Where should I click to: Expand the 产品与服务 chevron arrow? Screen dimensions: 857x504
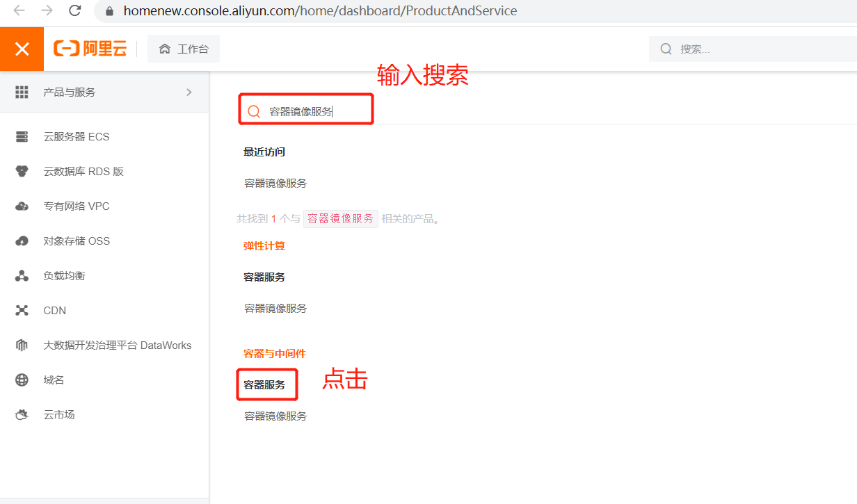(x=189, y=92)
